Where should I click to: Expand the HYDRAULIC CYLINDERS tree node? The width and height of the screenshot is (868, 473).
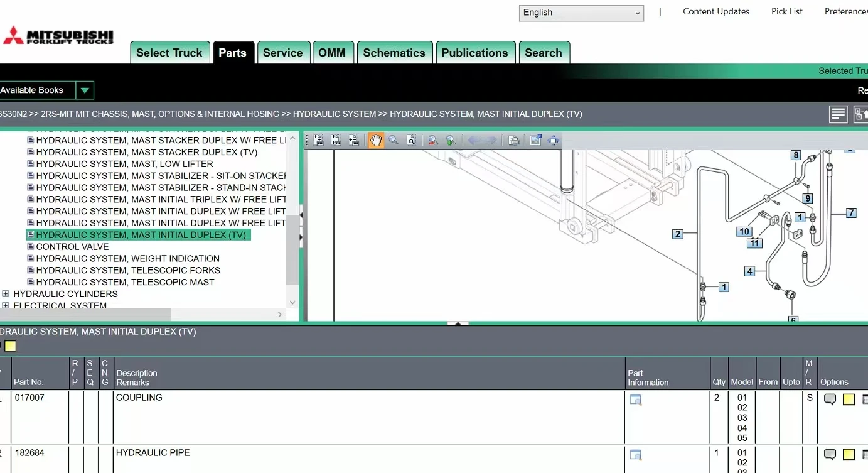(6, 294)
